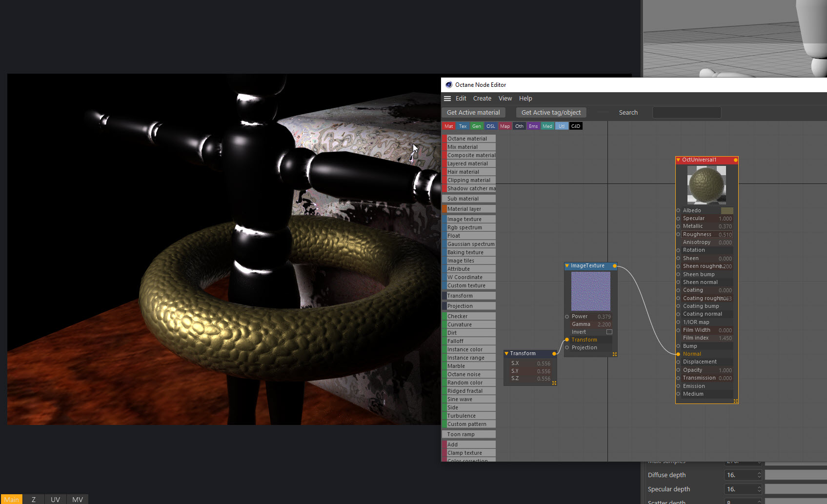Toggle the Invert checkbox on ImageTexture node
The height and width of the screenshot is (504, 827).
(x=609, y=332)
